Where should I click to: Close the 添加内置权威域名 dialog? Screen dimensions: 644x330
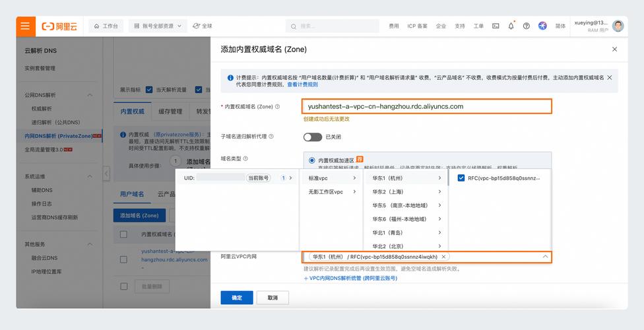click(614, 49)
